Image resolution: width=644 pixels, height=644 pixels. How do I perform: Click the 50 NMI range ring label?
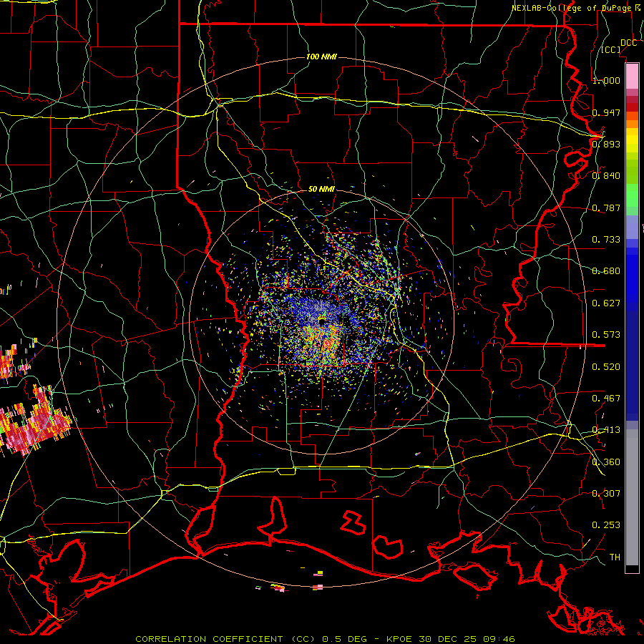tap(321, 190)
